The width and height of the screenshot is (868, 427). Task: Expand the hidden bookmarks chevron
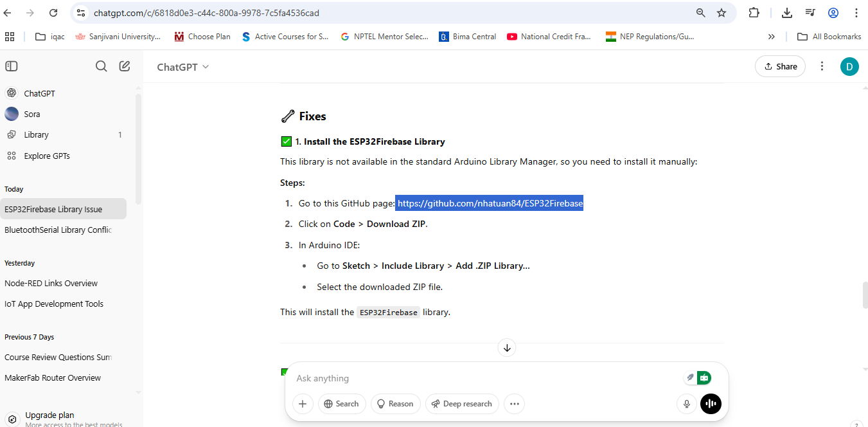pyautogui.click(x=772, y=37)
